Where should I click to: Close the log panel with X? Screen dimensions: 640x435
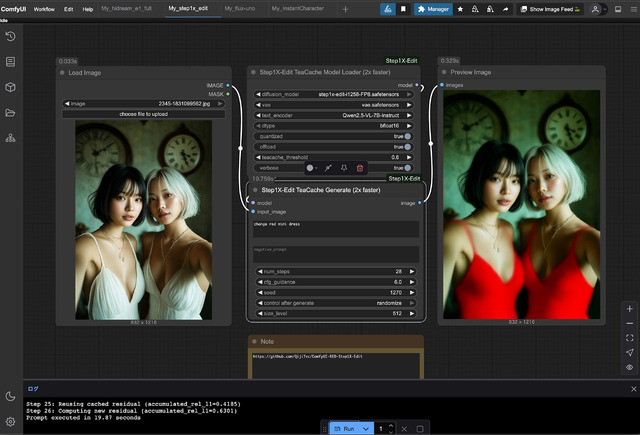point(633,389)
